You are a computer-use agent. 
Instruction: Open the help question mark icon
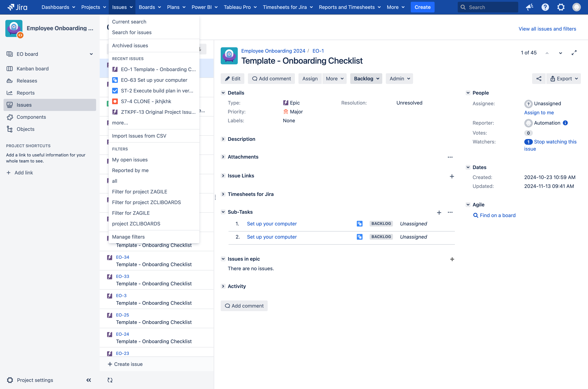click(545, 7)
